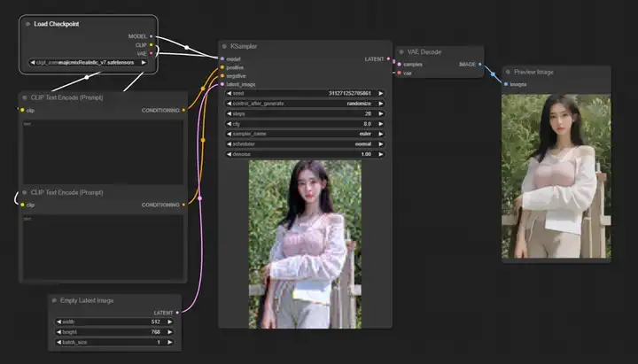638x364 pixels.
Task: Click the MODEL output socket on Load Checkpoint
Action: click(152, 36)
